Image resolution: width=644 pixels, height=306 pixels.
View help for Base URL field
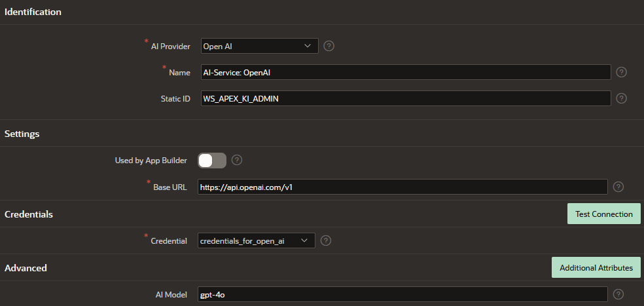tap(618, 187)
